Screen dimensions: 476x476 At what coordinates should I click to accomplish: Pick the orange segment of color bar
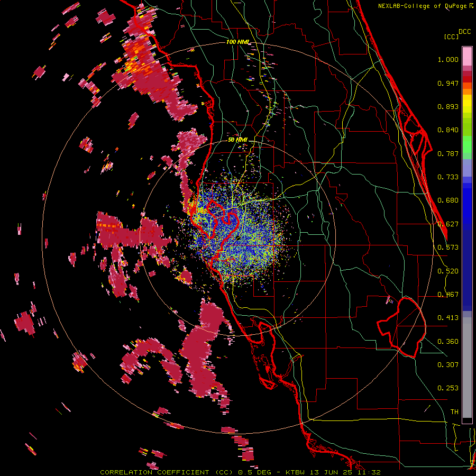[x=467, y=91]
